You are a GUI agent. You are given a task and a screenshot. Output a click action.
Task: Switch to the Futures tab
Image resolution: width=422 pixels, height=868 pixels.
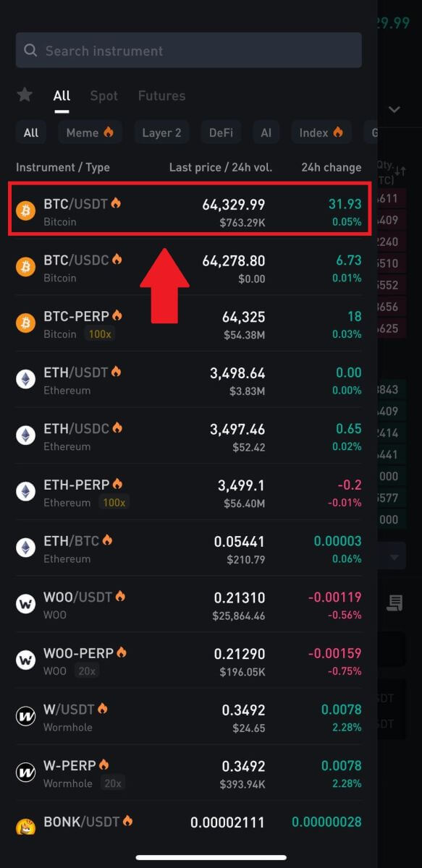click(161, 95)
